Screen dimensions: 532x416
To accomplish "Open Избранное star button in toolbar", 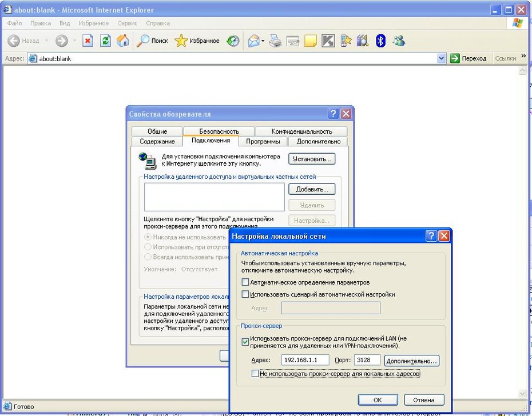I will [197, 41].
